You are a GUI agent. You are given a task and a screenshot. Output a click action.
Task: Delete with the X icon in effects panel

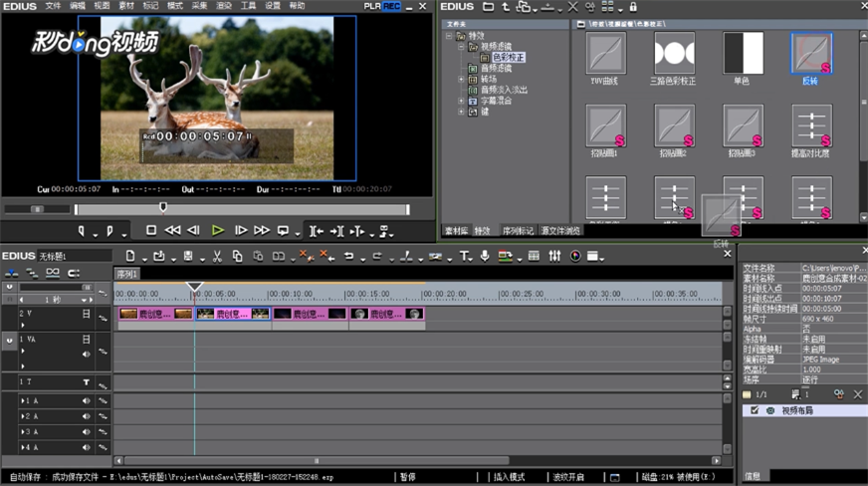click(x=573, y=7)
